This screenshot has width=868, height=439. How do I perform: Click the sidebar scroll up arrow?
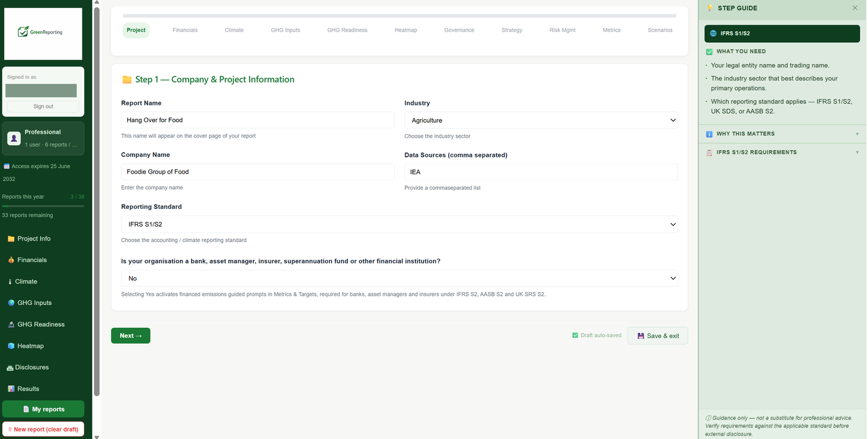96,2
